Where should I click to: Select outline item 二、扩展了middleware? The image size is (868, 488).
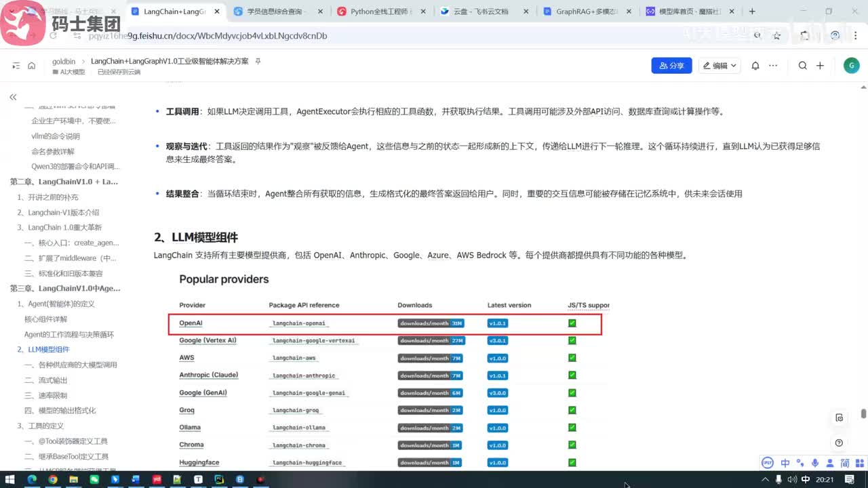(x=71, y=258)
